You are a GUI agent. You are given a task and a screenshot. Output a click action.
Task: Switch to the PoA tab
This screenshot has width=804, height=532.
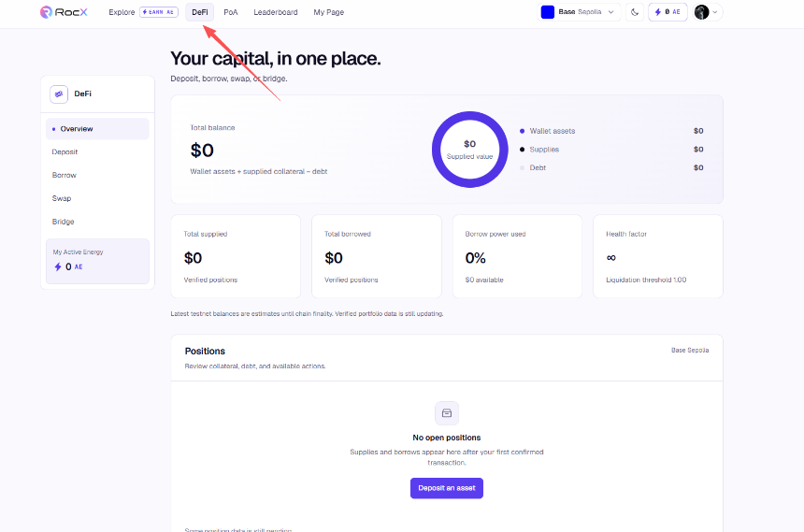click(230, 12)
